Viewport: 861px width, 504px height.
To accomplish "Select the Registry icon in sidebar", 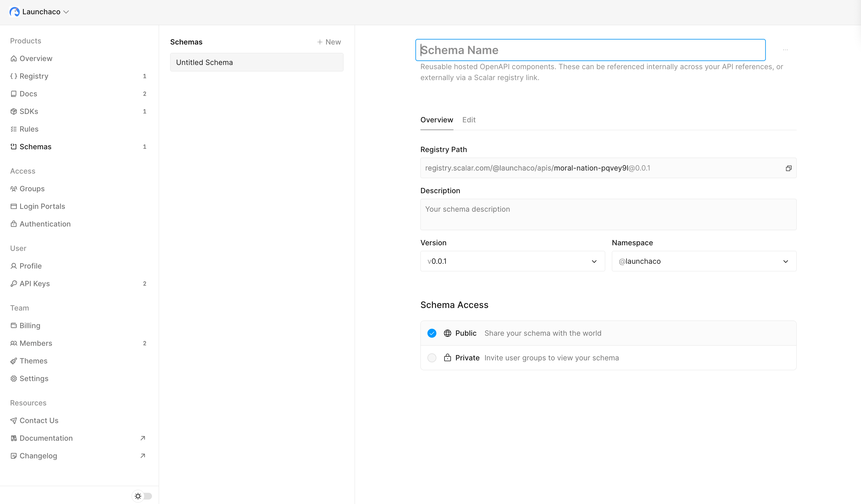I will [14, 76].
